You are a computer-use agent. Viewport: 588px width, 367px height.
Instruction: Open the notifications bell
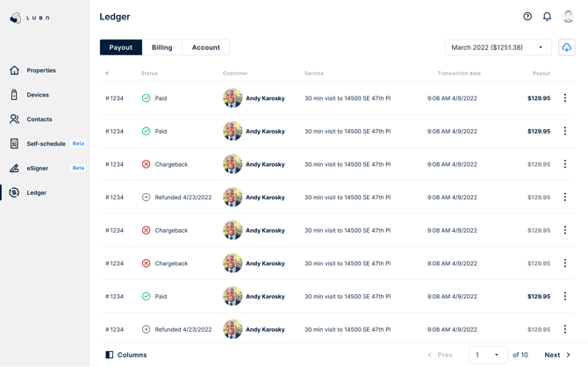pos(547,17)
